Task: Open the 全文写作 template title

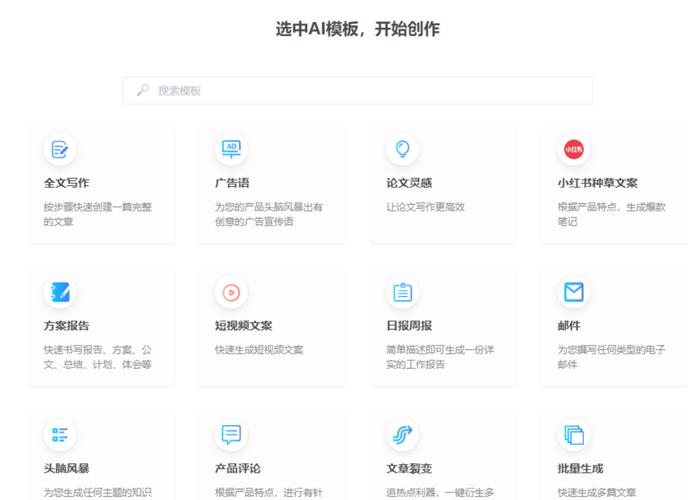Action: [x=66, y=183]
